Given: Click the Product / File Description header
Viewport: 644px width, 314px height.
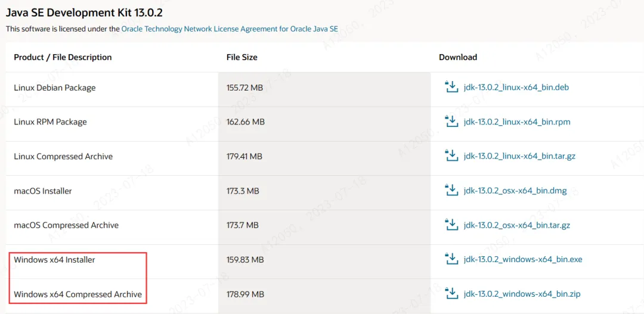Looking at the screenshot, I should [63, 57].
